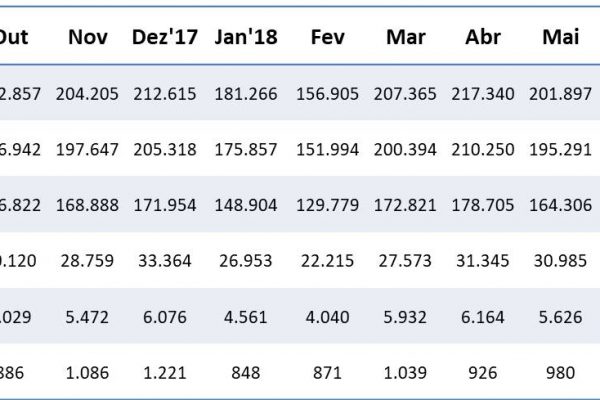Click the cell showing 212.615

[164, 93]
